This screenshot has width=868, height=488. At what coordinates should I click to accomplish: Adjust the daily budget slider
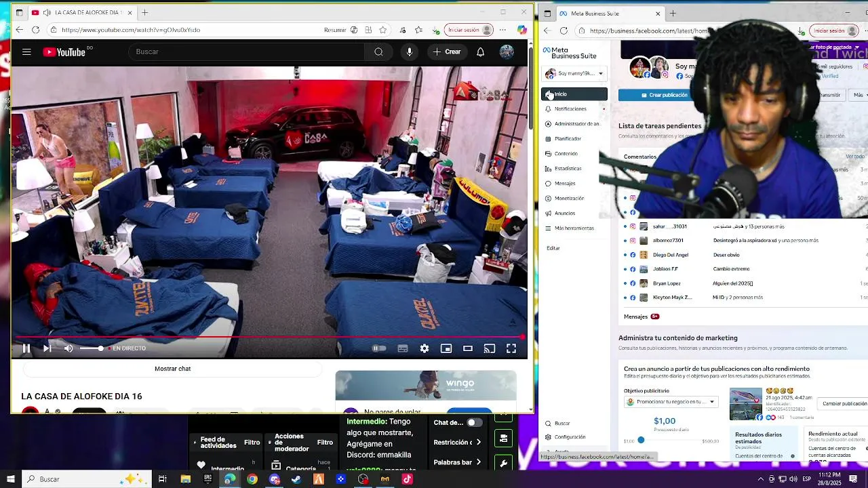pos(641,441)
